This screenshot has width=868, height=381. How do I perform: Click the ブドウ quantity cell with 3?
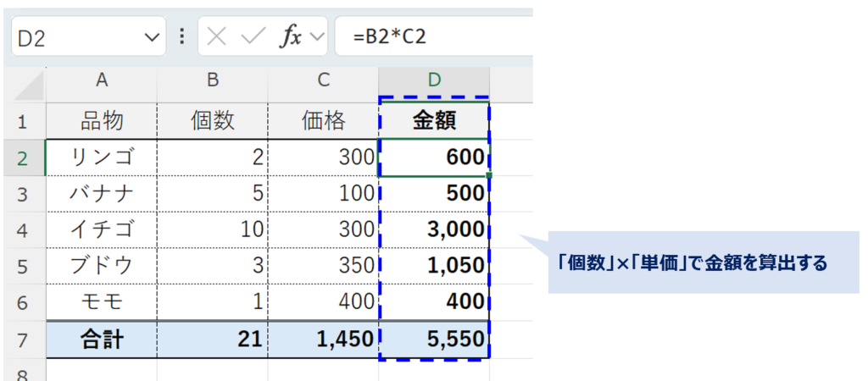pos(213,266)
